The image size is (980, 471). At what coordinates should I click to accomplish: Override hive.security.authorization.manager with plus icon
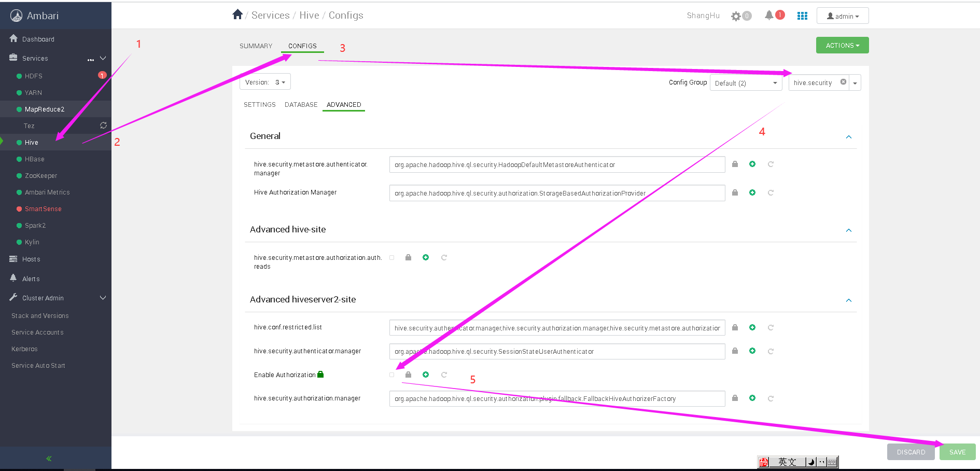coord(752,398)
